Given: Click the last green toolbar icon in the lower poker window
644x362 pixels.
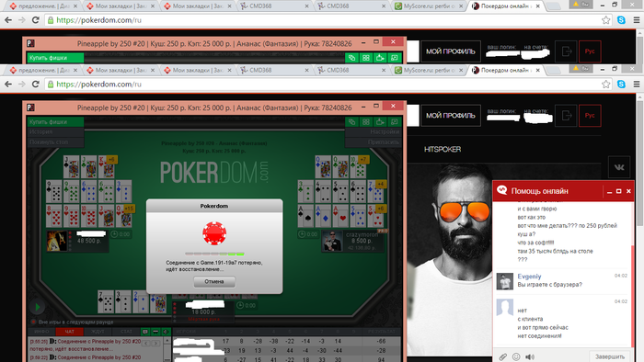Looking at the screenshot, I should pyautogui.click(x=395, y=122).
